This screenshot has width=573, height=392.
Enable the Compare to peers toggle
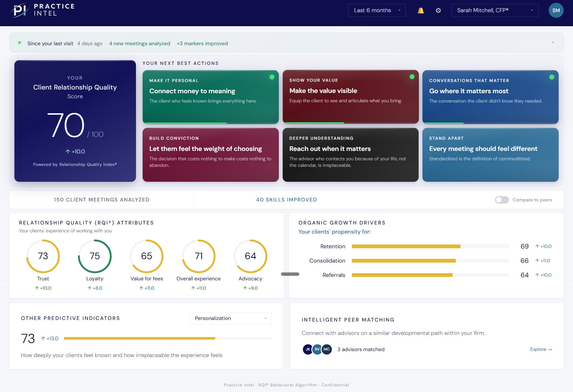point(502,200)
